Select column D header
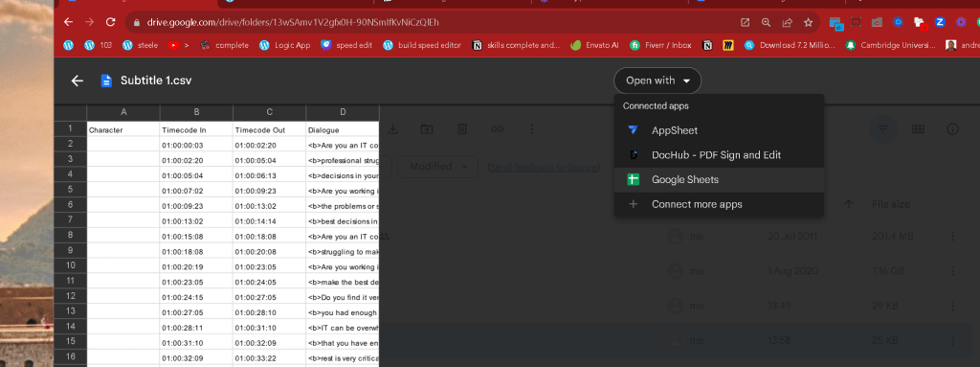Viewport: 980px width, 367px height. pyautogui.click(x=343, y=112)
